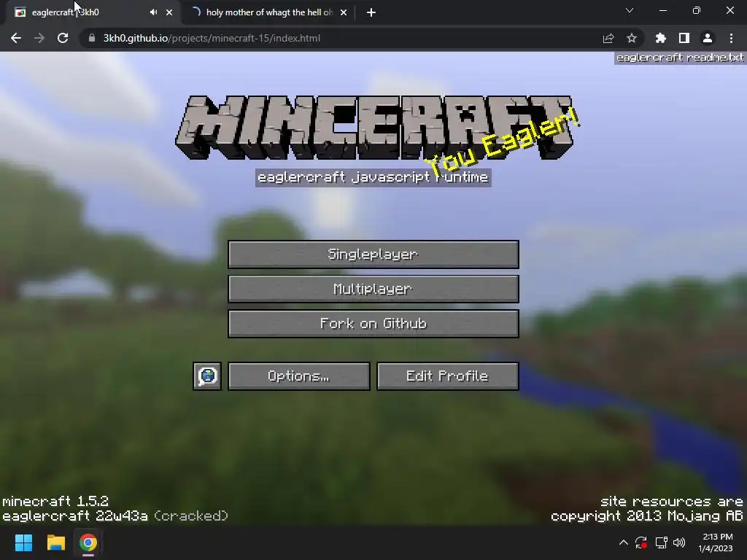Click the 'eaglercraft javascript runtime' label
Image resolution: width=747 pixels, height=560 pixels.
click(x=373, y=178)
